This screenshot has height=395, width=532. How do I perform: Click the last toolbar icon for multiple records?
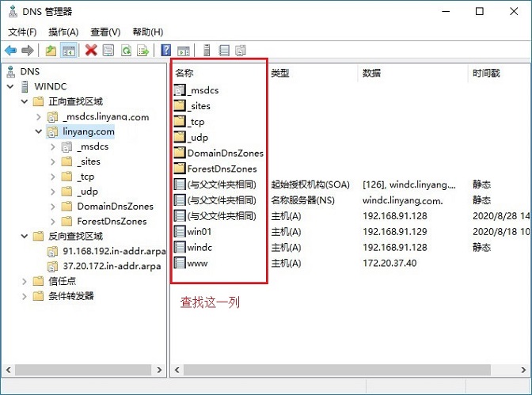[x=241, y=51]
